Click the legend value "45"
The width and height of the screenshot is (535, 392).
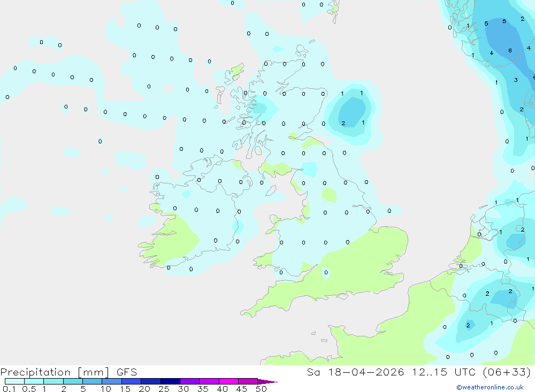coord(242,389)
